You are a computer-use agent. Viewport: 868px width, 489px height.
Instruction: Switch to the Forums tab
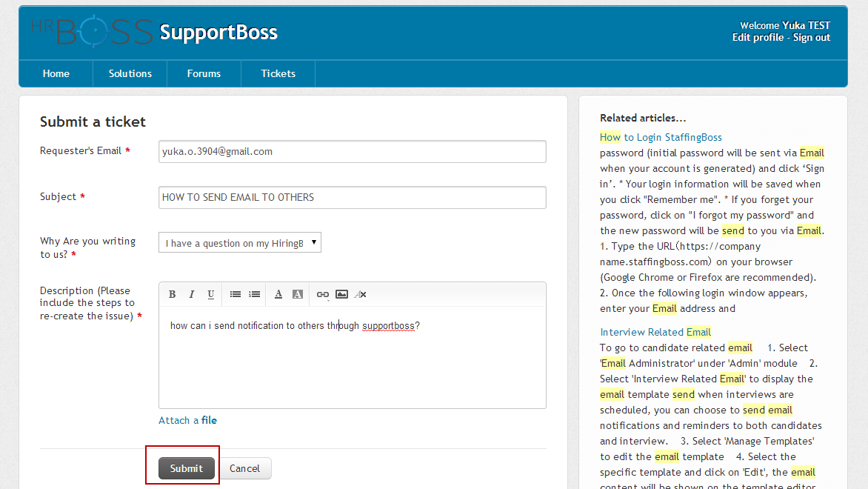click(204, 73)
